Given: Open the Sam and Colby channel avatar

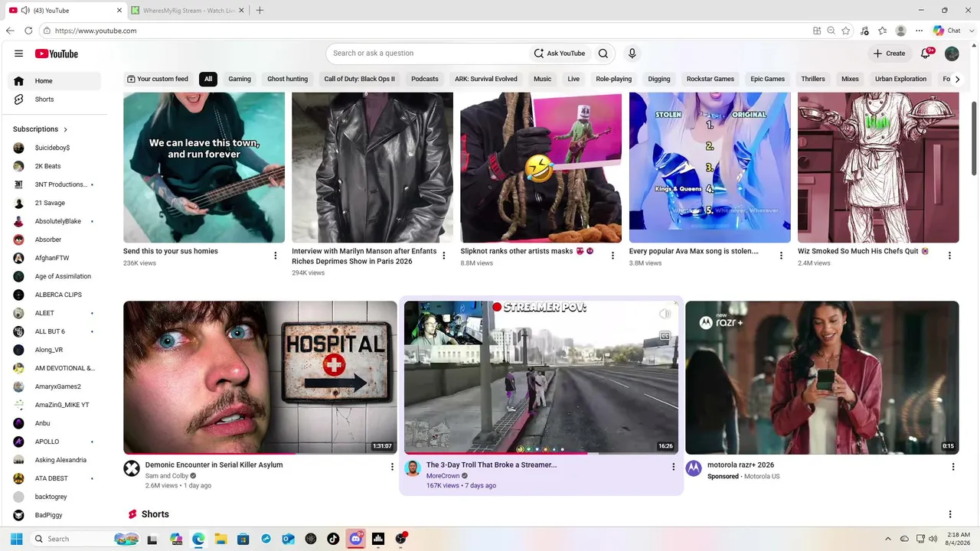Looking at the screenshot, I should coord(132,468).
